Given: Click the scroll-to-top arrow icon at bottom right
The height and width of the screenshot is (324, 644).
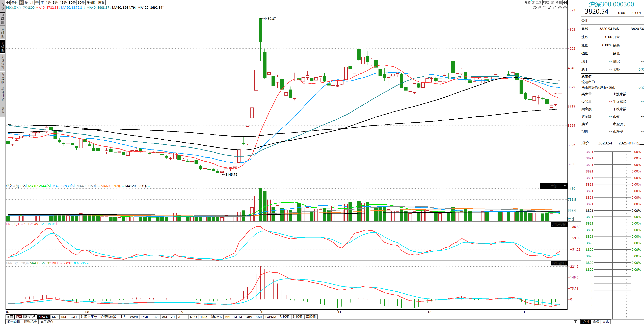Looking at the screenshot, I should (576, 322).
